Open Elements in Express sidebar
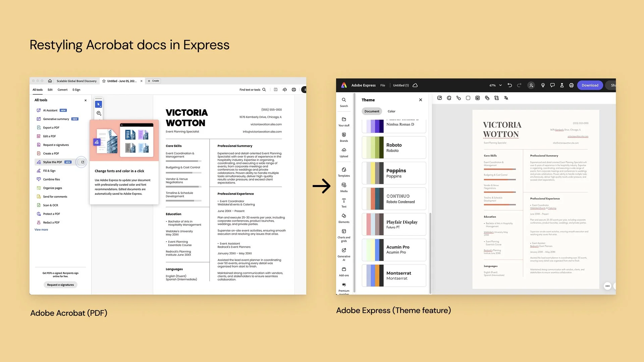This screenshot has height=362, width=644. point(344,218)
